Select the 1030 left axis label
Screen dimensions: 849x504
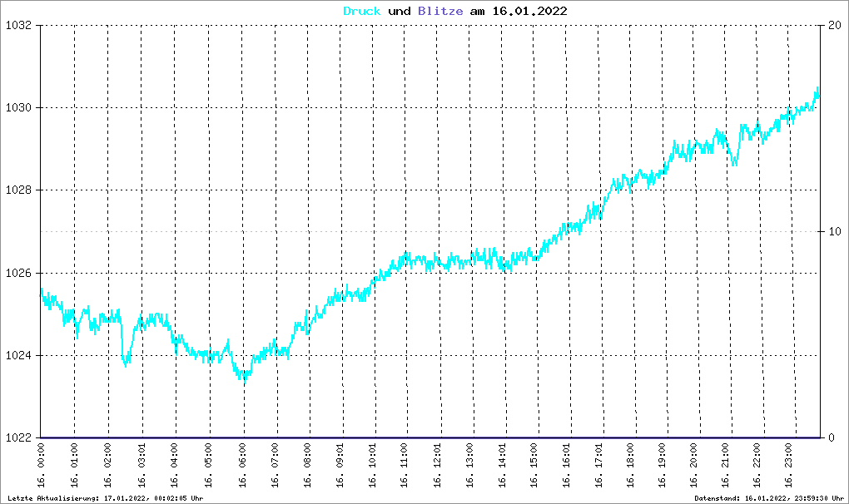[x=18, y=107]
